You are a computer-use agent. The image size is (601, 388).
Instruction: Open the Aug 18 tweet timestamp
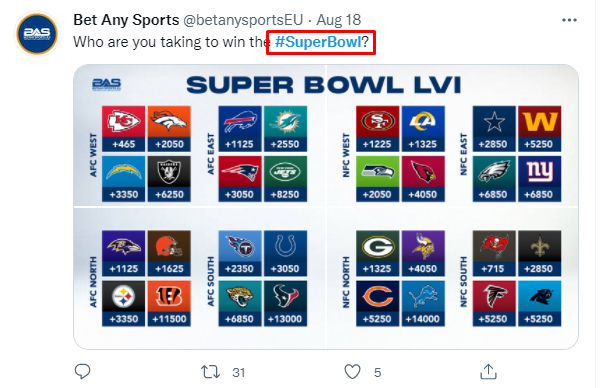(x=338, y=20)
